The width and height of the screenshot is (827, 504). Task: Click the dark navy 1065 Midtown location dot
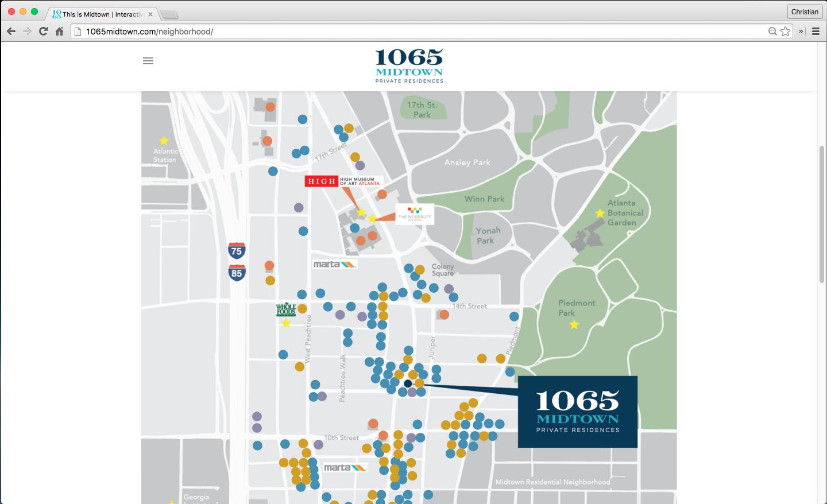(408, 383)
